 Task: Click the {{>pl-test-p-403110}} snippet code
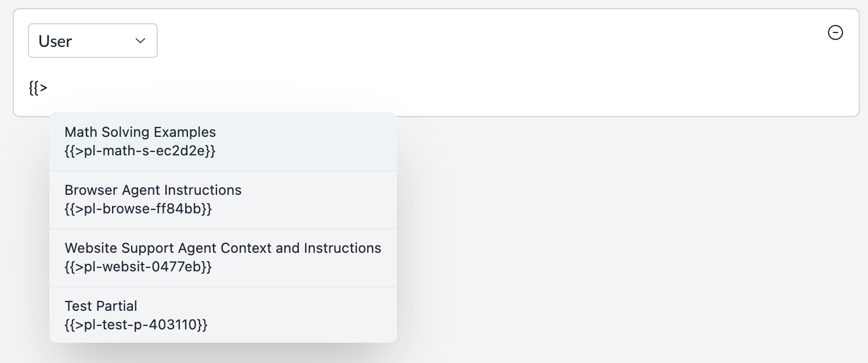click(136, 325)
